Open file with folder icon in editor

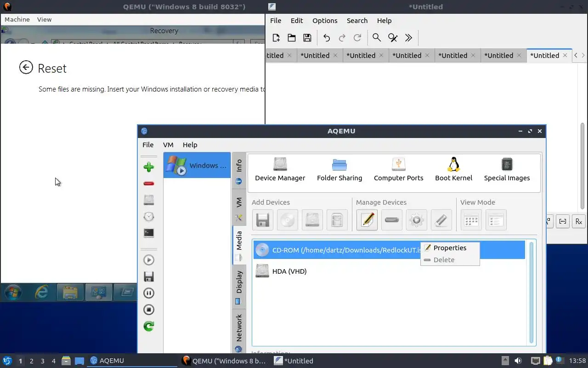291,38
